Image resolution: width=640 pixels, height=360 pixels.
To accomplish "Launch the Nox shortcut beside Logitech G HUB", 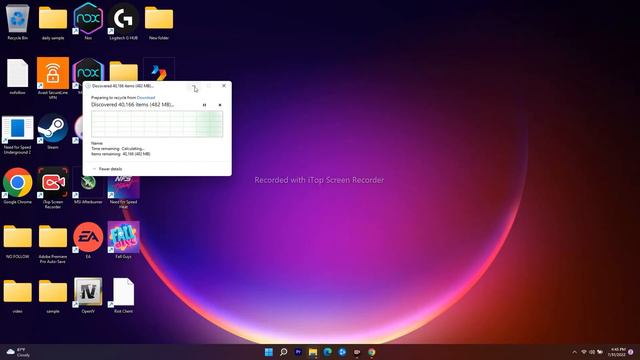I will (x=88, y=22).
